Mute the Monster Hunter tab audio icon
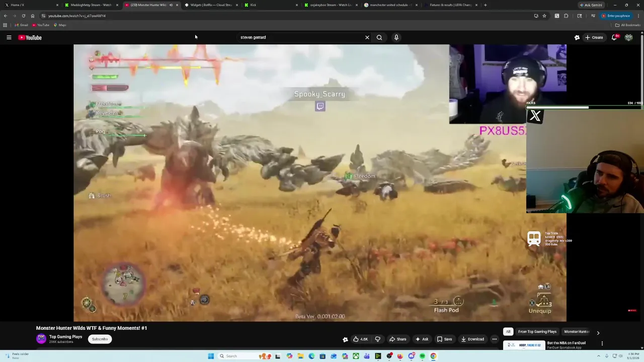The image size is (644, 362). [x=171, y=5]
